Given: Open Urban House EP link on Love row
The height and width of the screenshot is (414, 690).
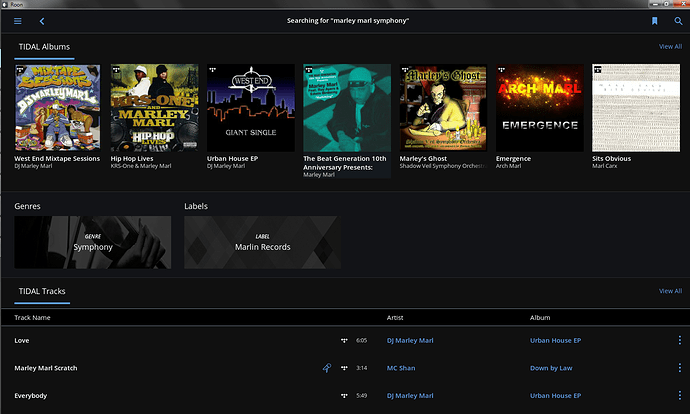Looking at the screenshot, I should tap(555, 341).
